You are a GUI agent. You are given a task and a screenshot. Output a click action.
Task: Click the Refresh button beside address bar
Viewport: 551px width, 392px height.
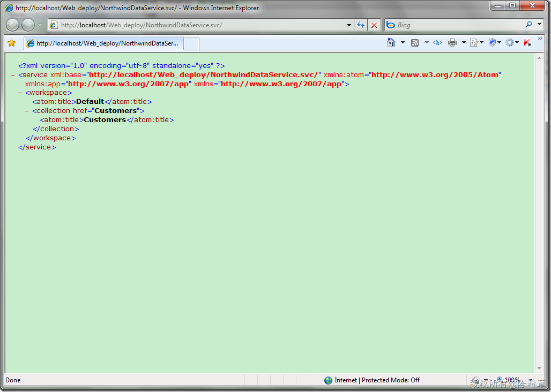tap(361, 25)
